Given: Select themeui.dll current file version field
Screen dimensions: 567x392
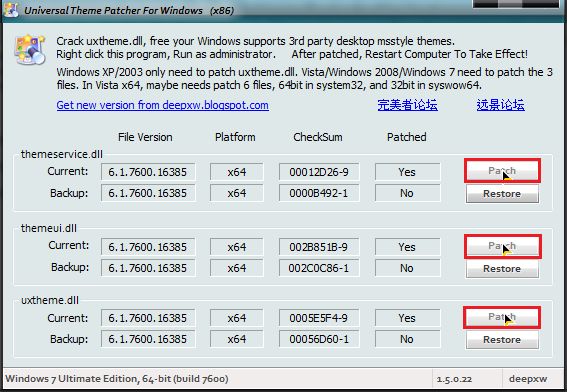Looking at the screenshot, I should [148, 247].
